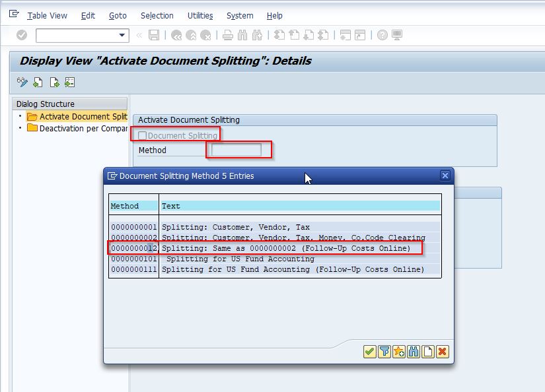
Task: Select the Deactivation per Company folder node
Action: [x=82, y=128]
